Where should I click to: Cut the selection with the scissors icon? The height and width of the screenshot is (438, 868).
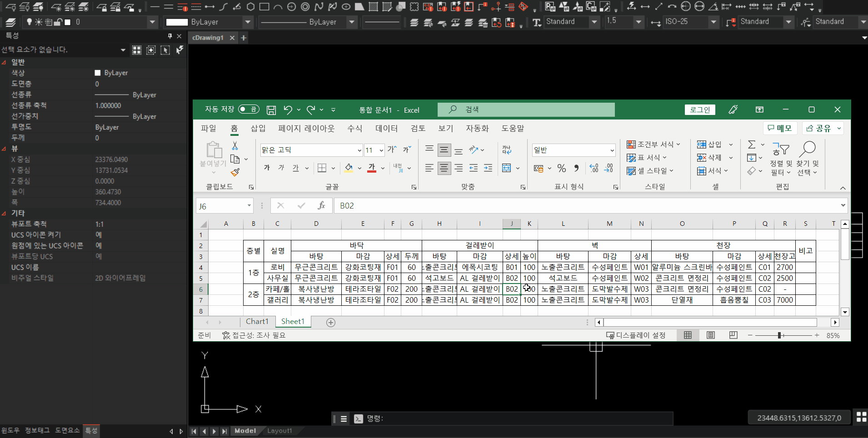[x=235, y=146]
